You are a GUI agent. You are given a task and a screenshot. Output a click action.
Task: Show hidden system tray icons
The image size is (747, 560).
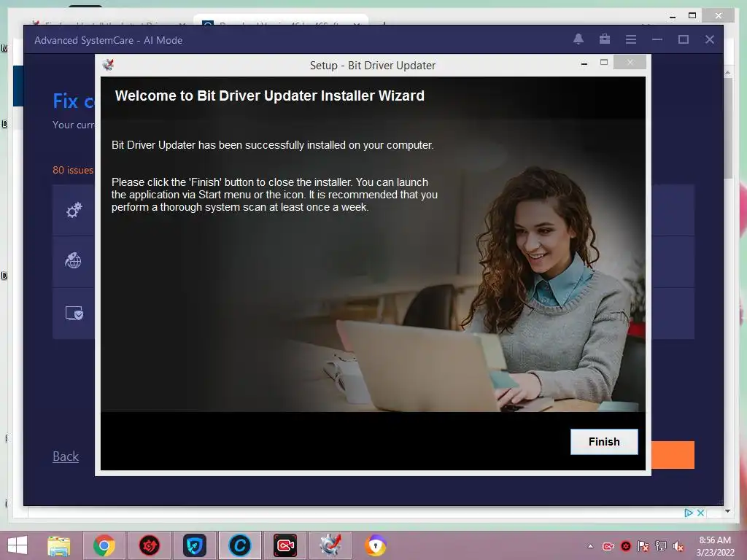[x=591, y=546]
